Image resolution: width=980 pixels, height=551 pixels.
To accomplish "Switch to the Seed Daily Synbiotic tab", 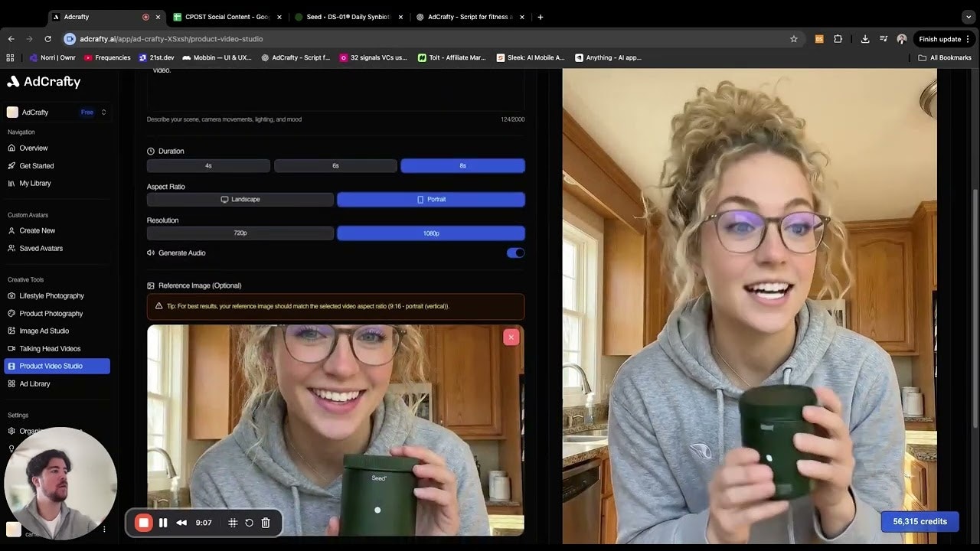I will click(x=347, y=16).
